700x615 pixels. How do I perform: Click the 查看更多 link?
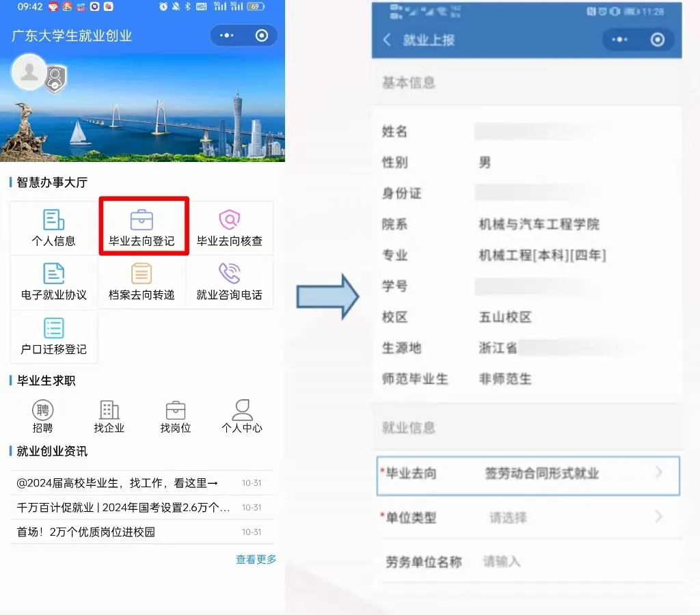[x=256, y=559]
